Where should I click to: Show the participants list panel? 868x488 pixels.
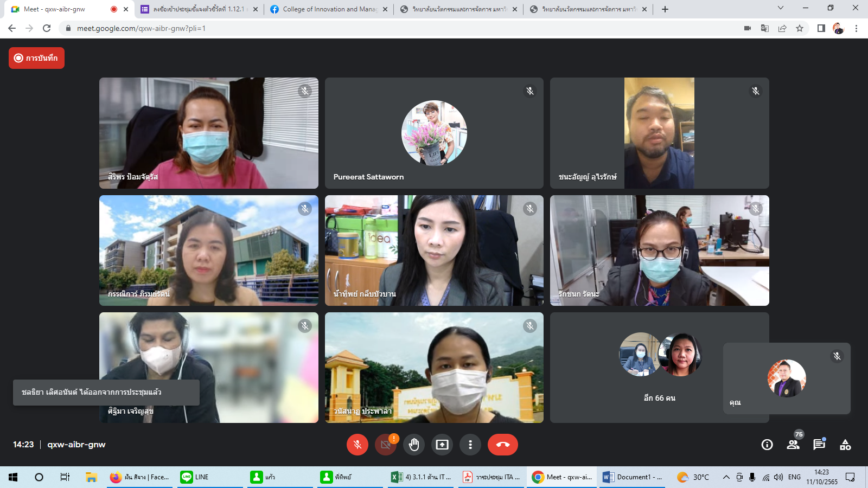point(793,445)
